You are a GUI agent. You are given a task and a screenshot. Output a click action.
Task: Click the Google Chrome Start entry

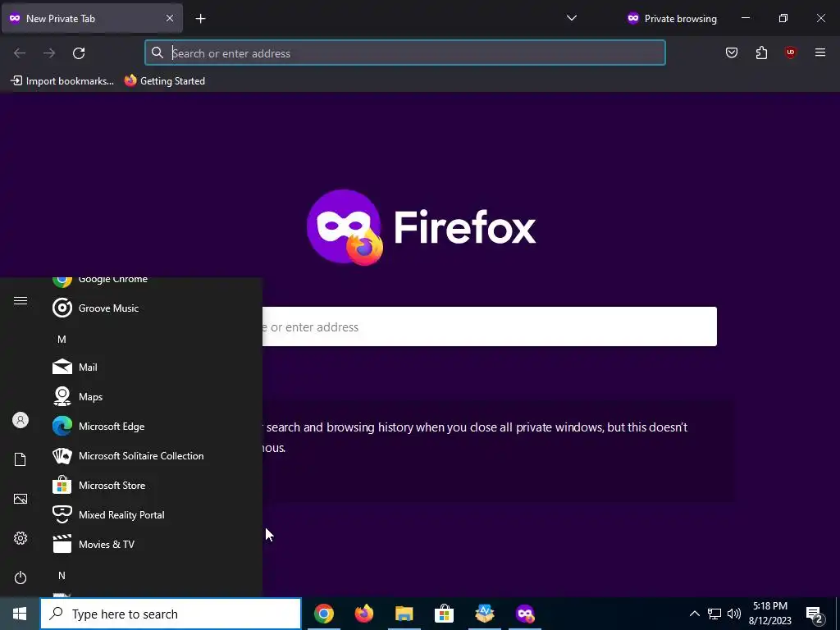(157, 280)
